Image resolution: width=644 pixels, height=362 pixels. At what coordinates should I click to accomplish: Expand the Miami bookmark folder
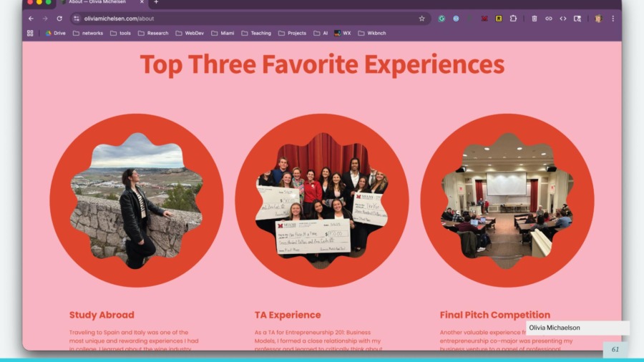[x=223, y=33]
